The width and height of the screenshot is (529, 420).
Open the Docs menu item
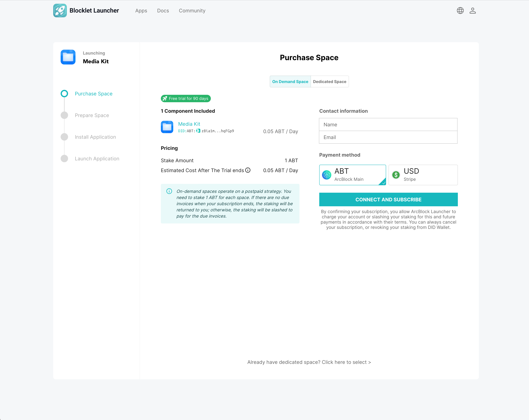163,11
